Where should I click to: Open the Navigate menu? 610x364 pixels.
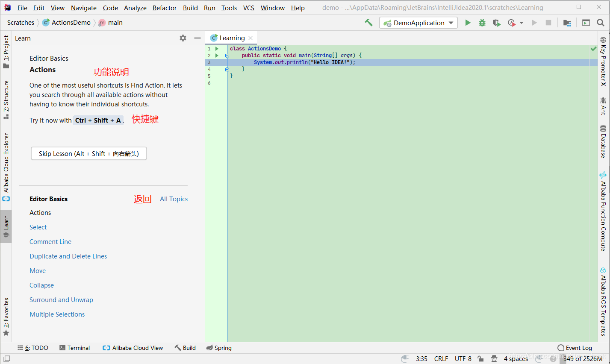[x=84, y=8]
